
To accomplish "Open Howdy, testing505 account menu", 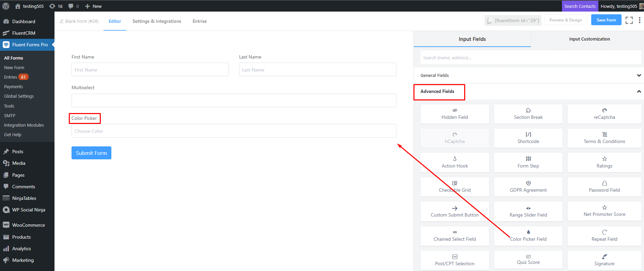I will point(622,6).
